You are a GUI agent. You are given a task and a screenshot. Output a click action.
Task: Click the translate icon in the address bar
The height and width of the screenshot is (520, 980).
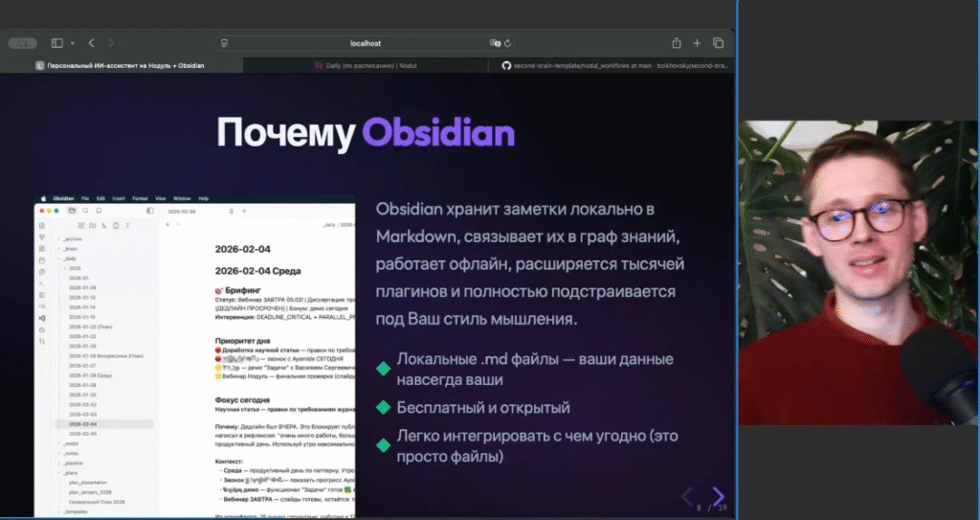[495, 43]
